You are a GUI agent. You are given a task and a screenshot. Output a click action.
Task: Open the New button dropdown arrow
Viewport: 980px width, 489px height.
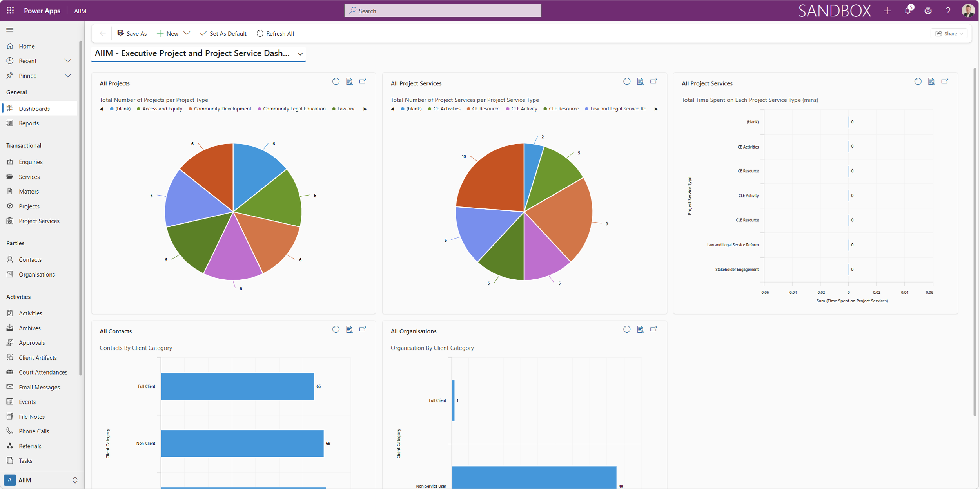coord(187,33)
